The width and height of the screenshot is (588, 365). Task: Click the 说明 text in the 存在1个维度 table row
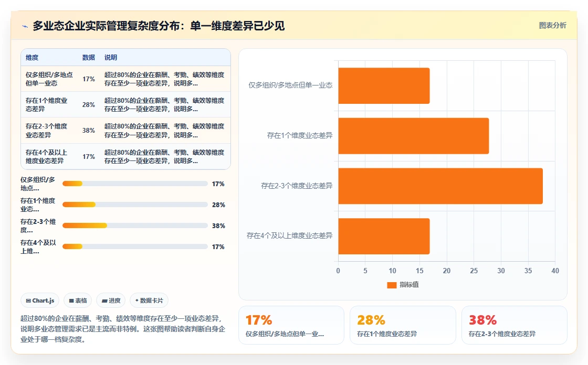coord(164,104)
